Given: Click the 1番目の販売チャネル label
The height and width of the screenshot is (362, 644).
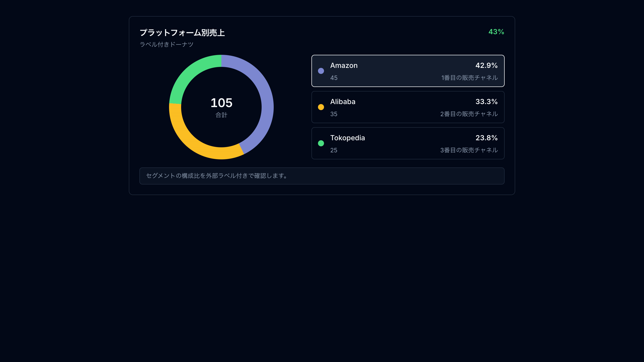Looking at the screenshot, I should pyautogui.click(x=469, y=78).
